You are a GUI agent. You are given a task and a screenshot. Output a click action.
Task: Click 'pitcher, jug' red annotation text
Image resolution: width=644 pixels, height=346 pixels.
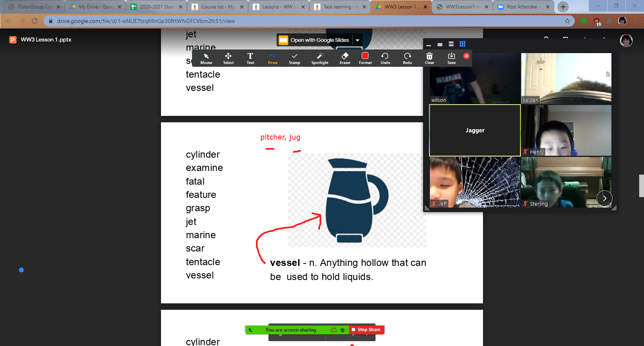(280, 137)
